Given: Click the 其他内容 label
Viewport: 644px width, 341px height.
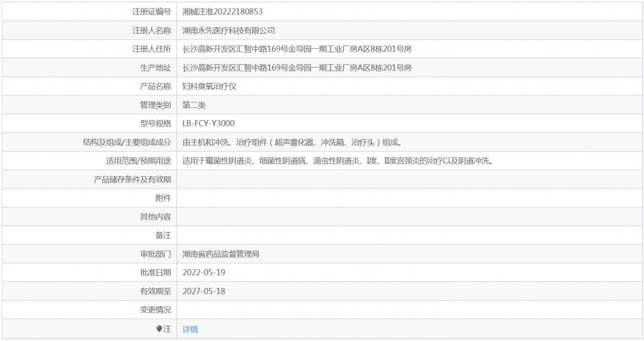Looking at the screenshot, I should (x=155, y=217).
